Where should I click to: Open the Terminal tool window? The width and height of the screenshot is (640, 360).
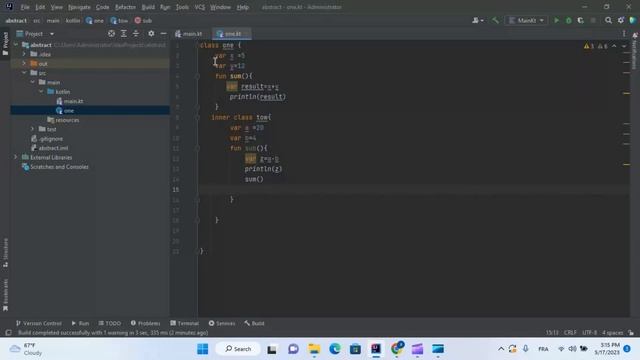184,323
